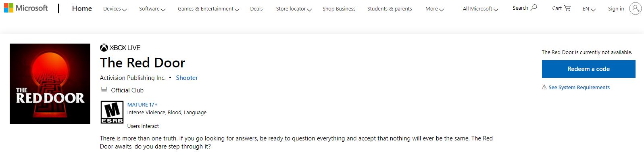Expand the Games & Entertainment menu
644x159 pixels.
pos(208,8)
